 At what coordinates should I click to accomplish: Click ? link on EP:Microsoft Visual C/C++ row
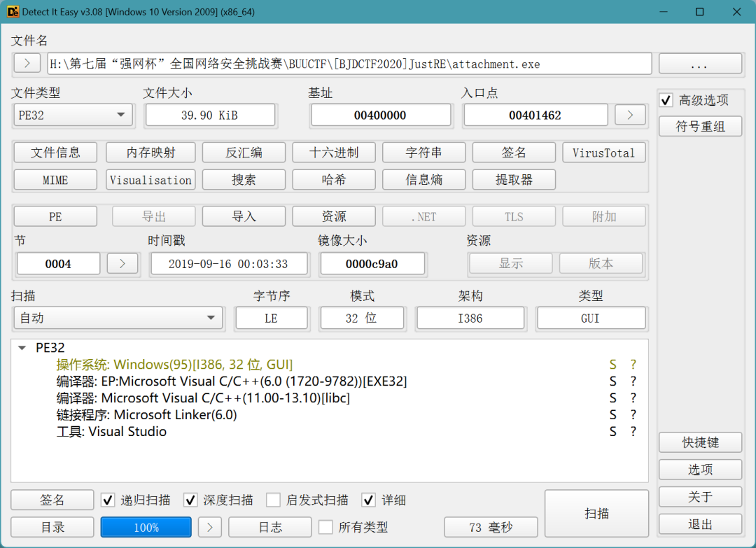point(633,381)
